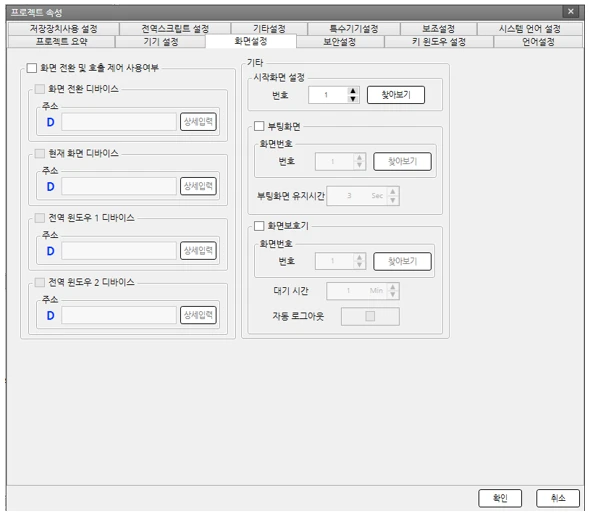Open the 기기 설정 tab

[x=160, y=41]
